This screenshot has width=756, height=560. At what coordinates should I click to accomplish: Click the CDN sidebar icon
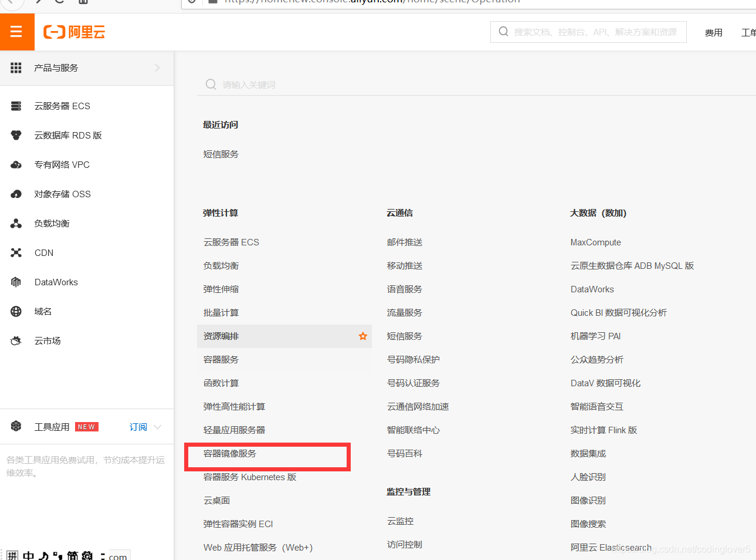coord(16,253)
